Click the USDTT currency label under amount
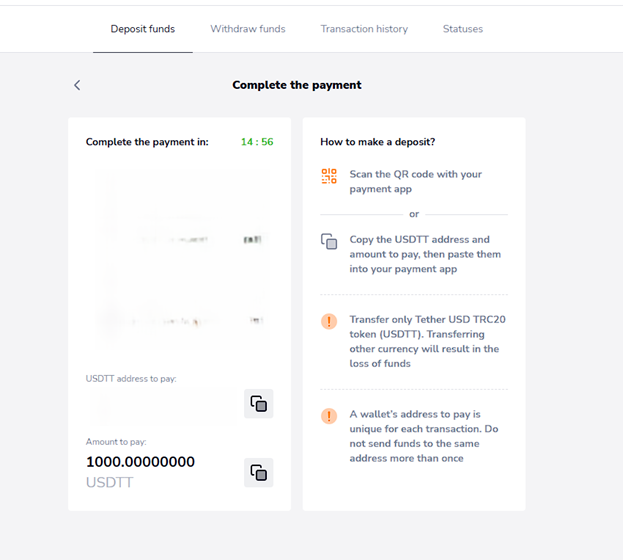 pos(110,483)
